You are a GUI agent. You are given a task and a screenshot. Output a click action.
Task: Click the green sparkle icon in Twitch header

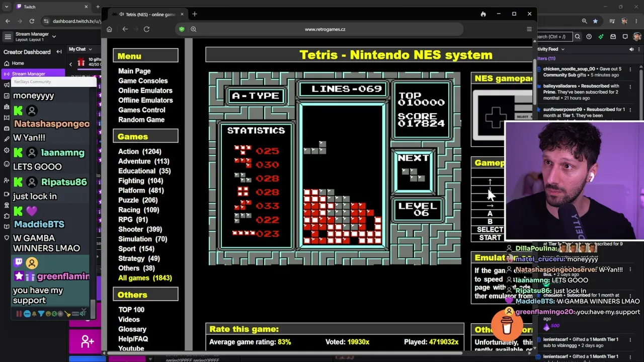(601, 37)
